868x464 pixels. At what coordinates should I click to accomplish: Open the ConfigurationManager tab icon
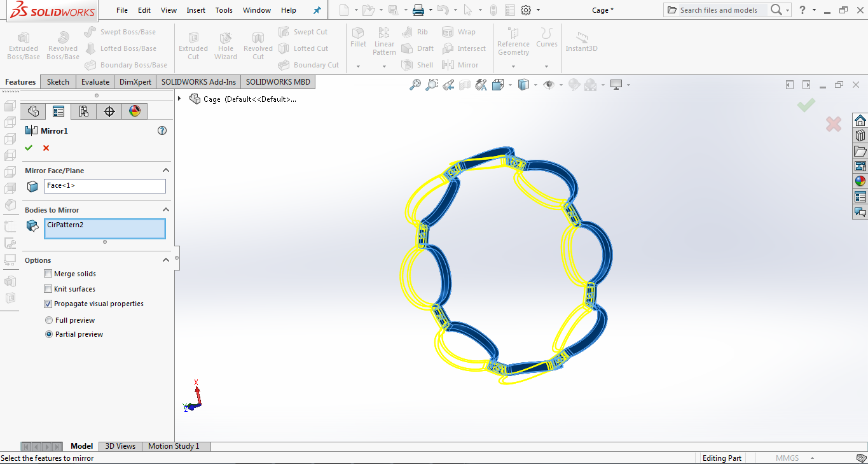(84, 111)
